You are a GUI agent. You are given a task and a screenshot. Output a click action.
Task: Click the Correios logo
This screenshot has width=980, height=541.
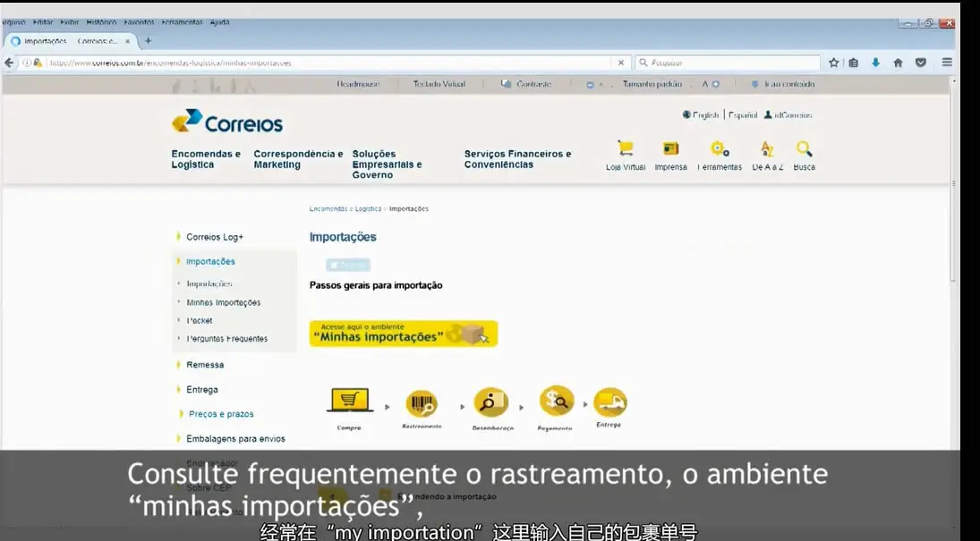point(227,122)
